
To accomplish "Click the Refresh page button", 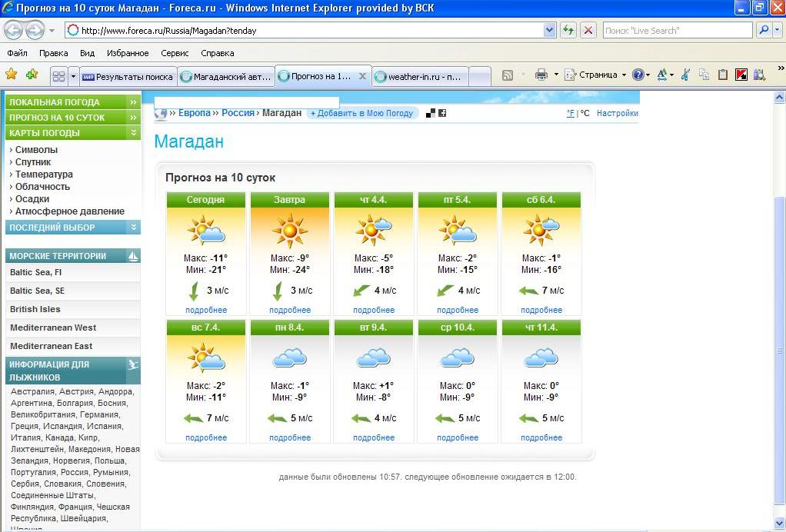I will tap(568, 31).
